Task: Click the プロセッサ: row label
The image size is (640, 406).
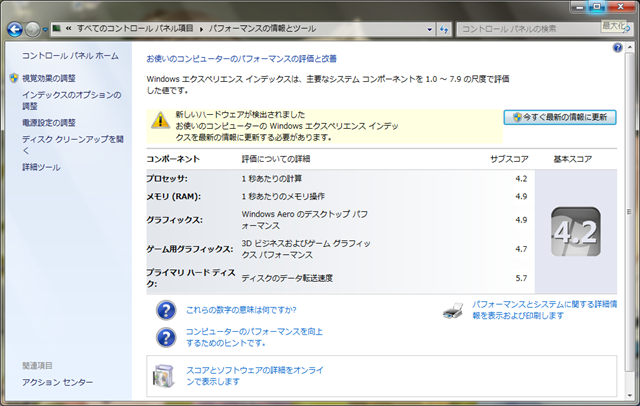Action: coord(167,178)
